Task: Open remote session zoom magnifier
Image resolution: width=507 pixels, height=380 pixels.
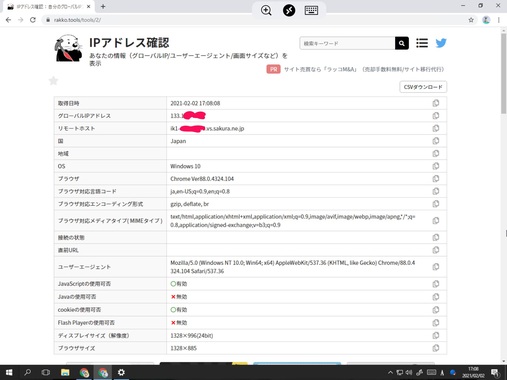Action: pyautogui.click(x=266, y=10)
